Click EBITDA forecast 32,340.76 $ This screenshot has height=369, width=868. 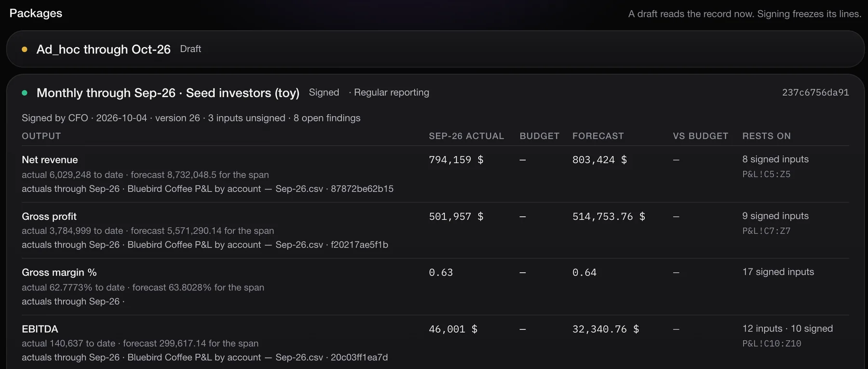[606, 329]
